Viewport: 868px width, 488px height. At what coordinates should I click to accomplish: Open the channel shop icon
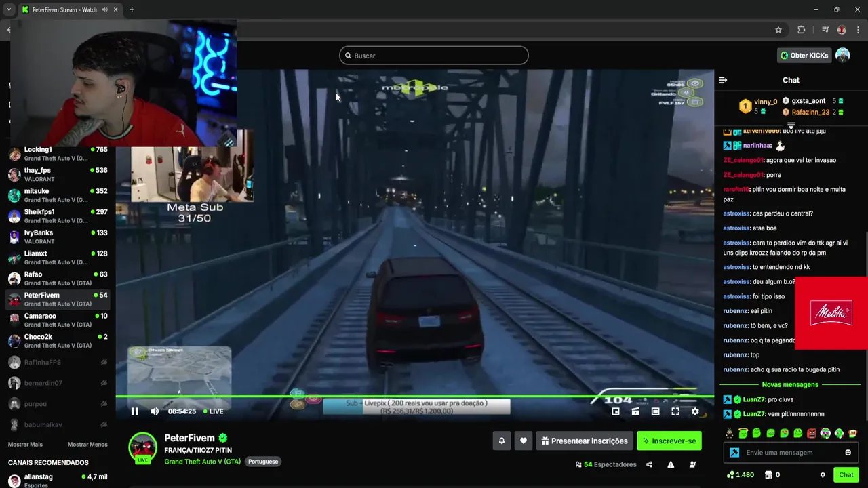[768, 475]
